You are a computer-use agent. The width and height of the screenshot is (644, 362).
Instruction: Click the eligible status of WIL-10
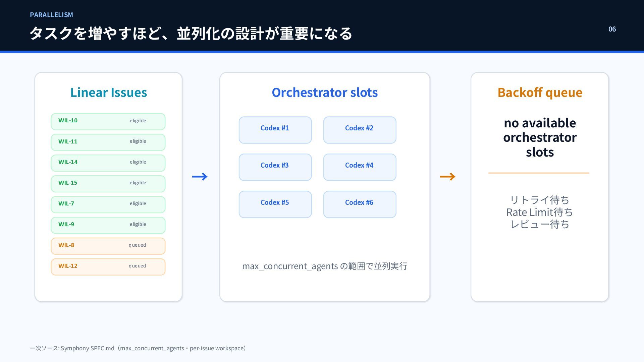138,121
